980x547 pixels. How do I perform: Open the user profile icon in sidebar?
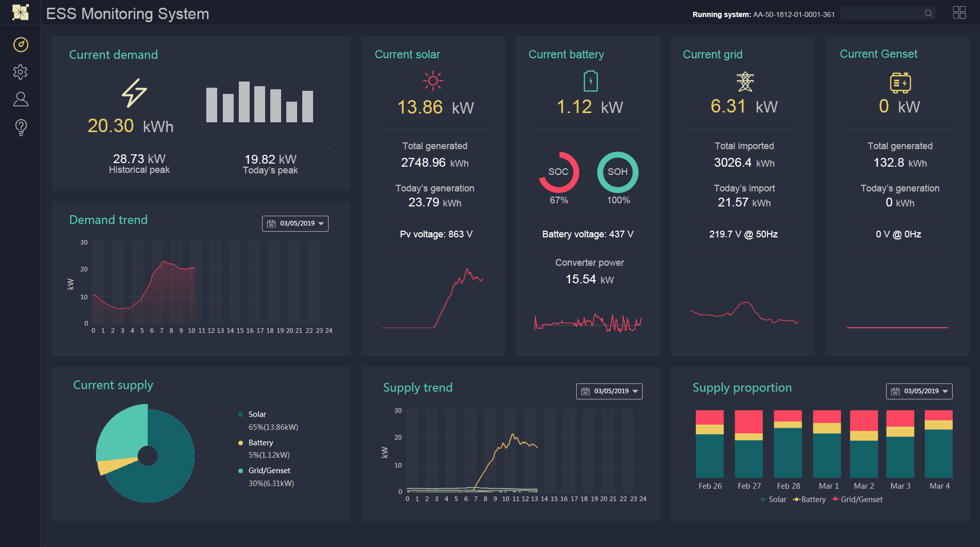coord(21,99)
